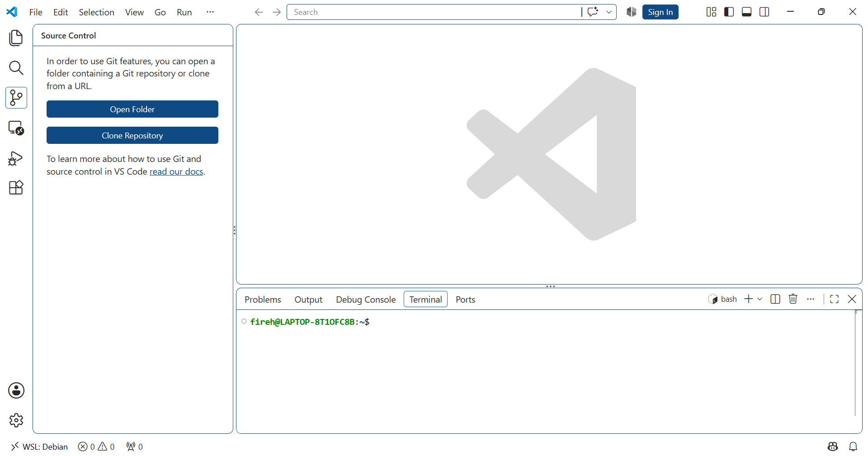Open the Remote Explorer view

(x=16, y=128)
